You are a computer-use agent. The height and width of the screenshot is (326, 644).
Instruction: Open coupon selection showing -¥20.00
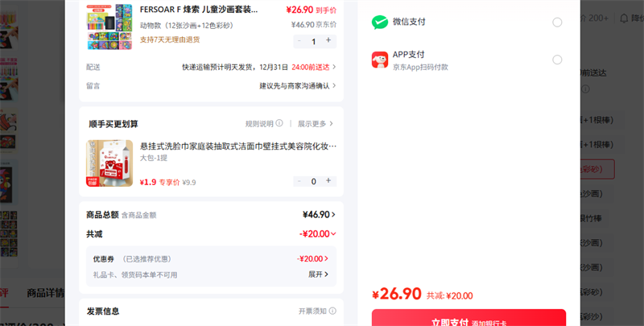pyautogui.click(x=313, y=259)
